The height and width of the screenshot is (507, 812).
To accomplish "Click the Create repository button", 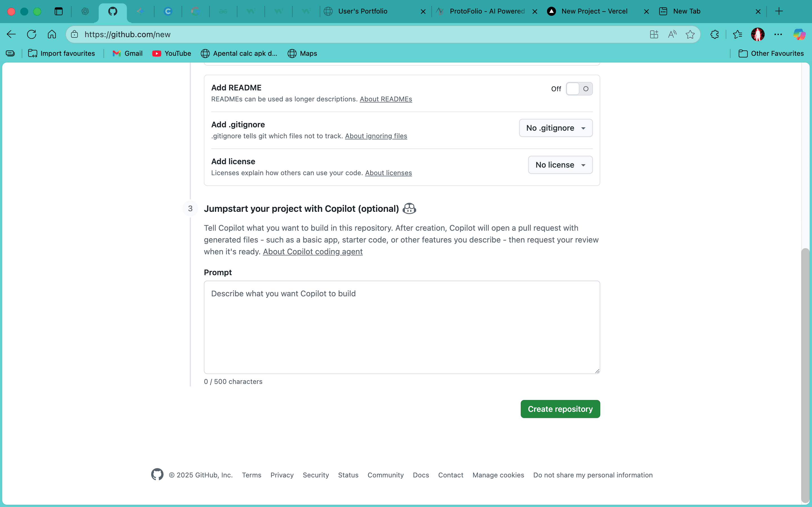I will pyautogui.click(x=560, y=409).
